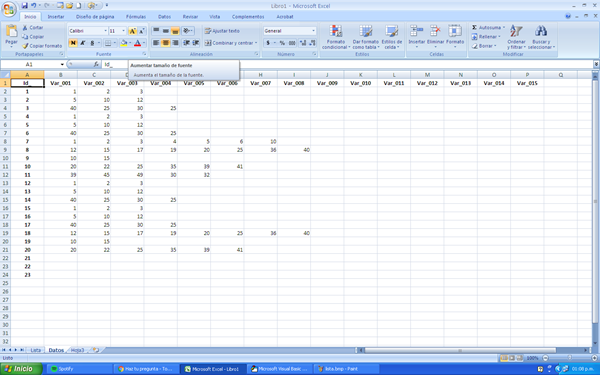
Task: Click the Ajustar texto button
Action: click(222, 31)
